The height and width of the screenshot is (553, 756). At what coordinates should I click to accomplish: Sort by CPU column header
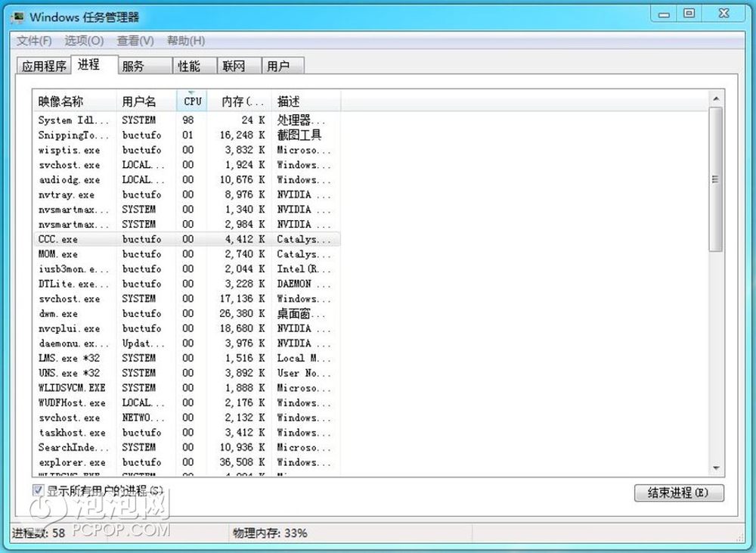(x=192, y=101)
